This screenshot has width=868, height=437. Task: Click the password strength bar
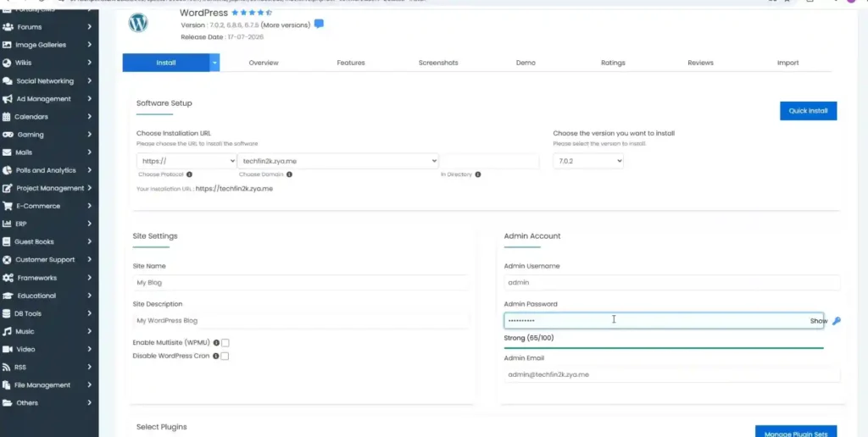(664, 348)
